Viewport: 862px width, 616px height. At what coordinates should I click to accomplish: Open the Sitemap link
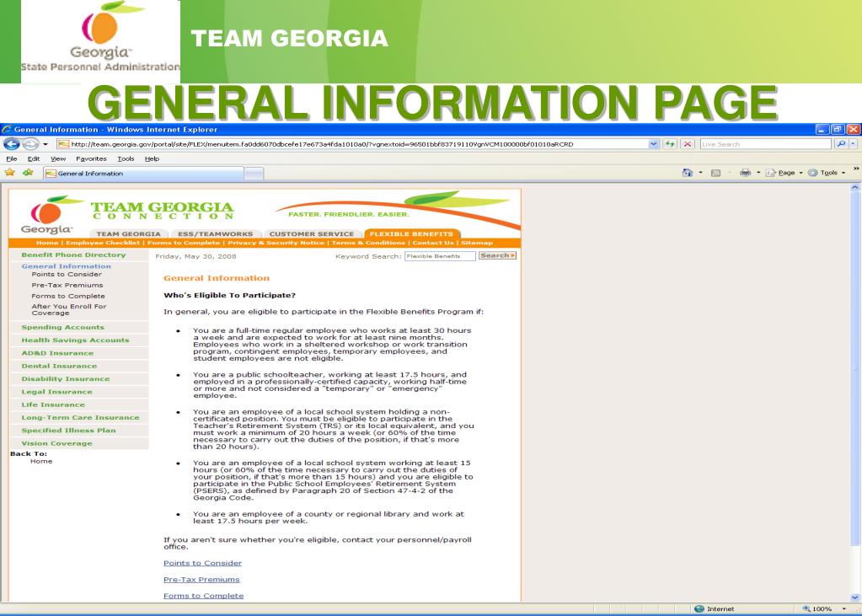pyautogui.click(x=477, y=243)
